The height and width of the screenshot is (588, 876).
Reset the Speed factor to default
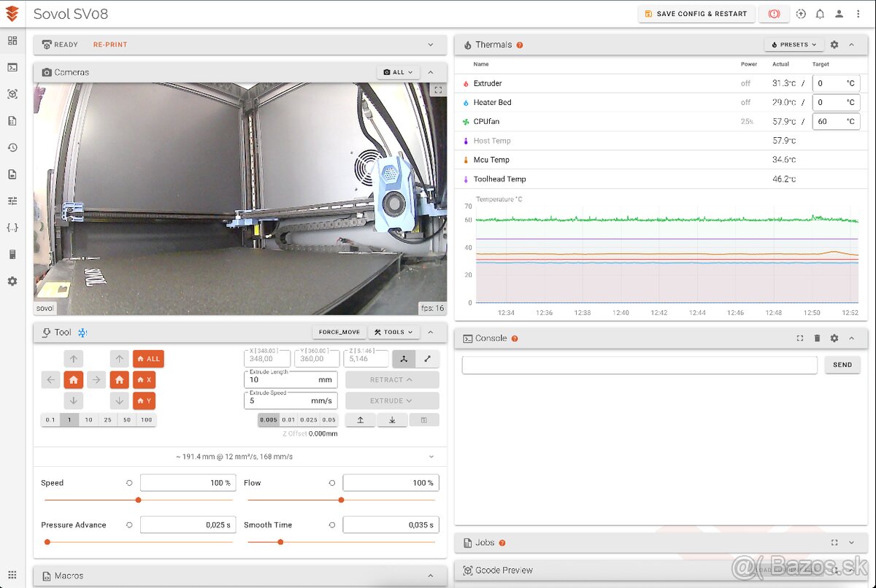pos(129,483)
